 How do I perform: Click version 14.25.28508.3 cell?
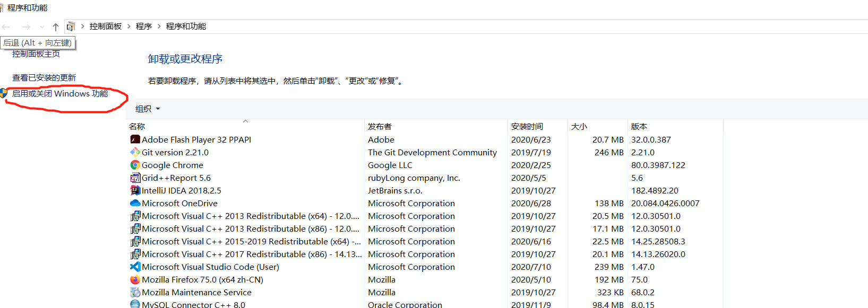tap(658, 241)
